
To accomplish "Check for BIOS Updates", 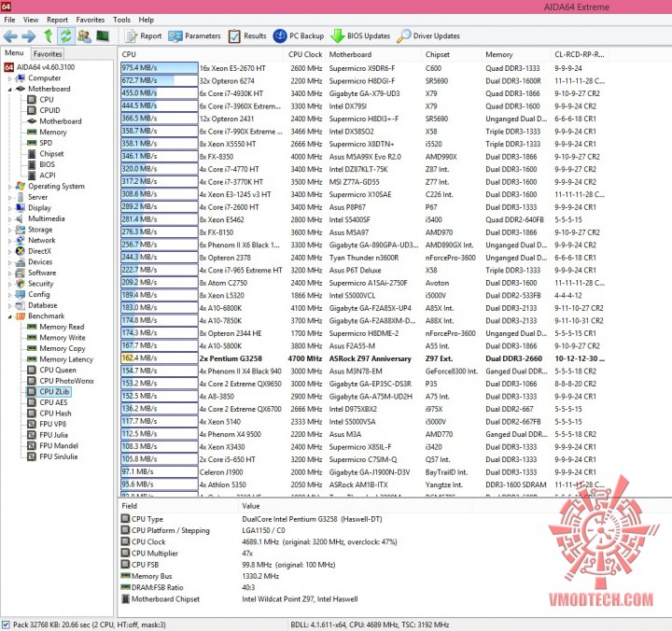I will click(360, 36).
